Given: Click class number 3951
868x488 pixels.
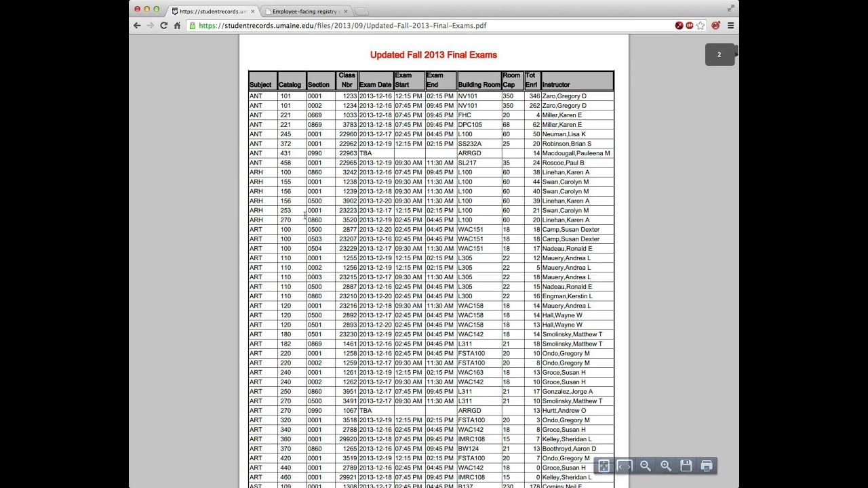Looking at the screenshot, I should coord(350,391).
